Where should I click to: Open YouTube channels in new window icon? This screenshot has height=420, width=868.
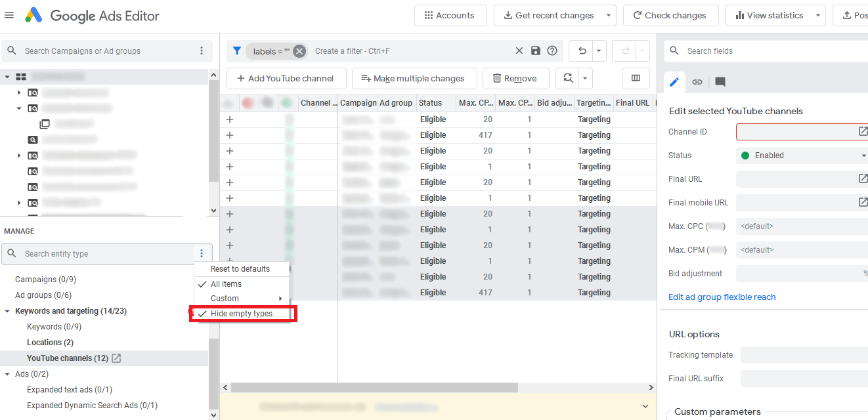[116, 358]
